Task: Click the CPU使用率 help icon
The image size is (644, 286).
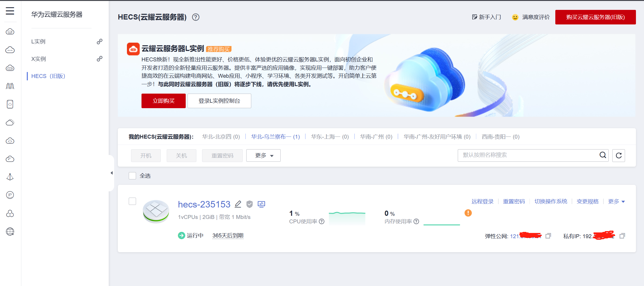Action: (322, 222)
